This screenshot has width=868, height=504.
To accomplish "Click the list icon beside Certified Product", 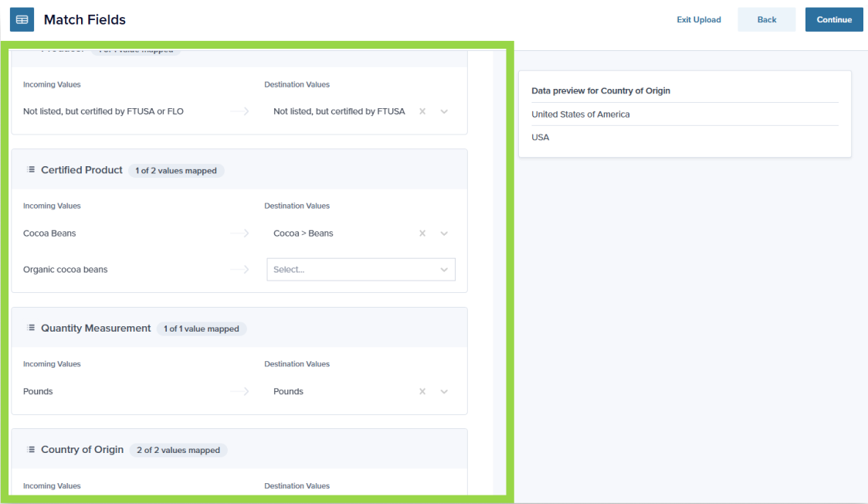I will (x=31, y=169).
